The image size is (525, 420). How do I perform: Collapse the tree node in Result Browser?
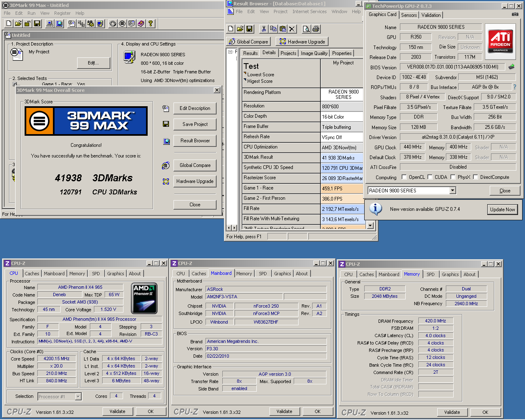click(231, 52)
